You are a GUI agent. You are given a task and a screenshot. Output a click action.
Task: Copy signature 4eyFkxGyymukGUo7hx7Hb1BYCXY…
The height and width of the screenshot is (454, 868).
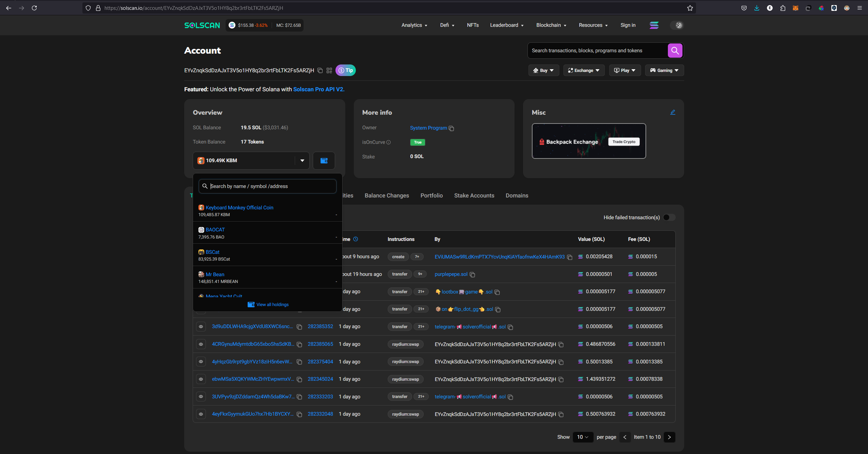click(x=299, y=414)
